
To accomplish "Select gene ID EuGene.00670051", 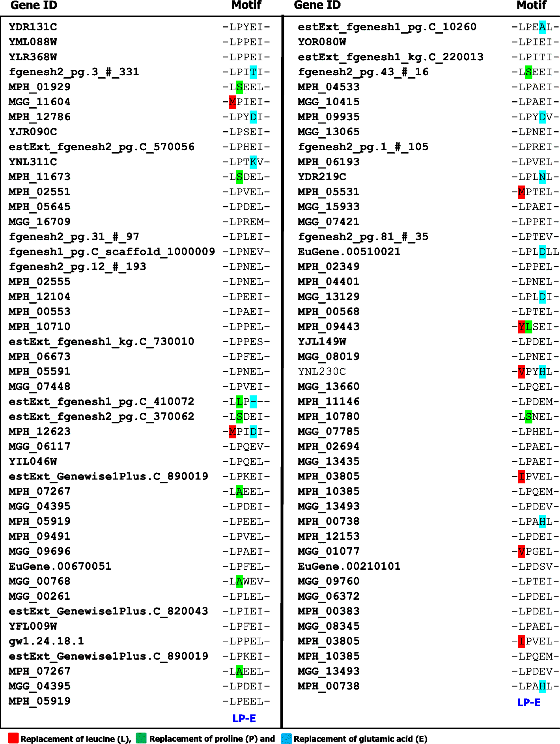I will coord(60,566).
